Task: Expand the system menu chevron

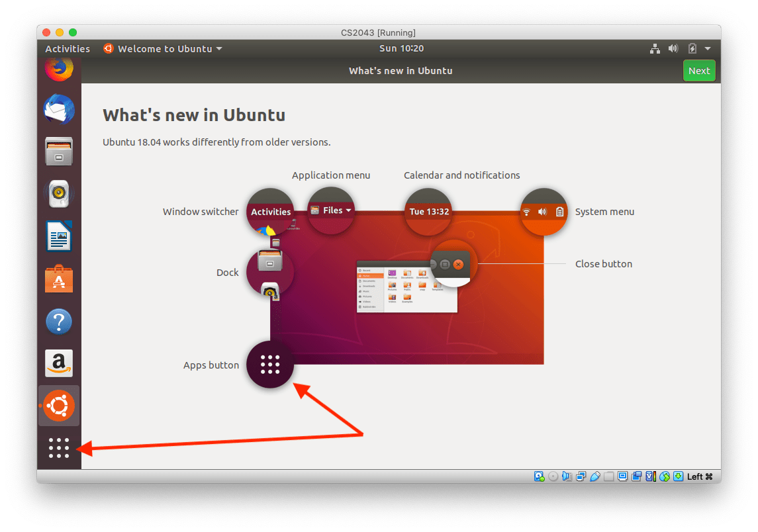Action: (708, 48)
